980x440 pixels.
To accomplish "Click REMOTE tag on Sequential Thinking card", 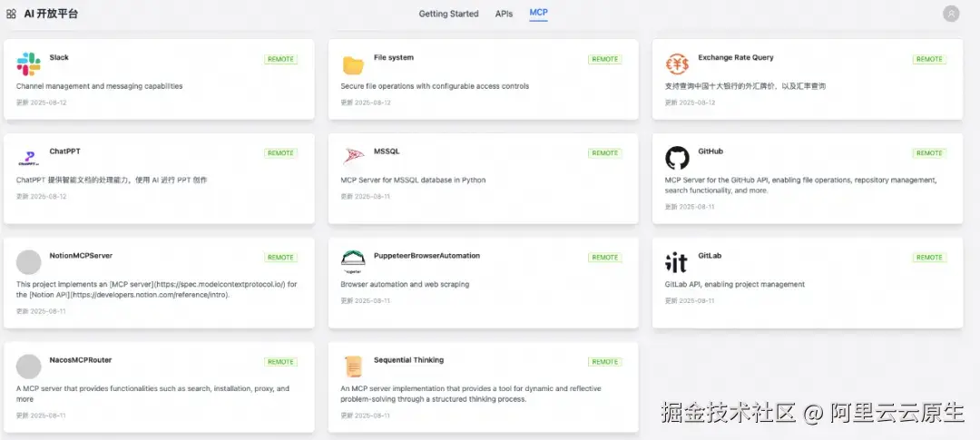I will 605,362.
